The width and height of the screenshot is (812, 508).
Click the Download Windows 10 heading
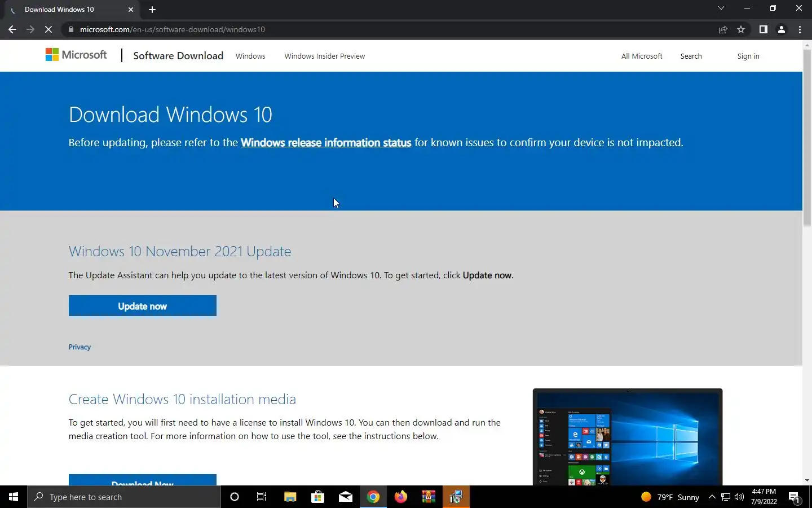click(x=170, y=115)
